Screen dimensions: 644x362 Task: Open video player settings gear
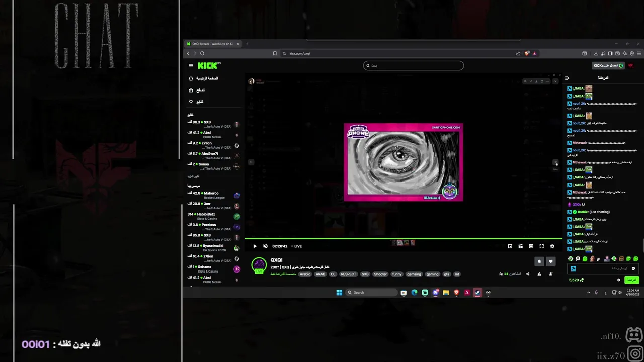[552, 246]
